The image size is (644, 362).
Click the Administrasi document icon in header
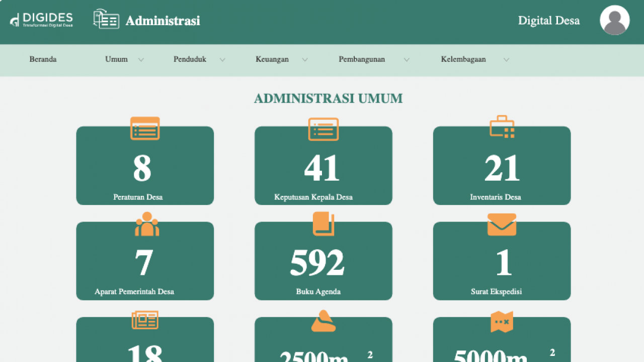(106, 19)
